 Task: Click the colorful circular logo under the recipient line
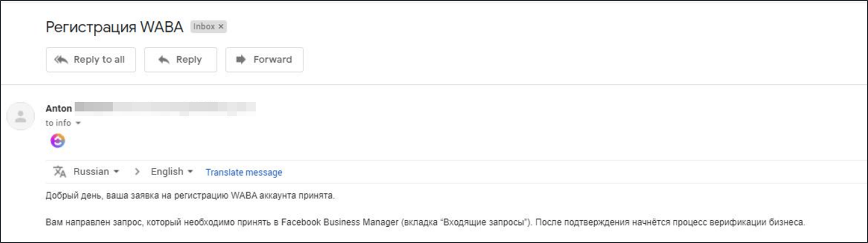(58, 141)
